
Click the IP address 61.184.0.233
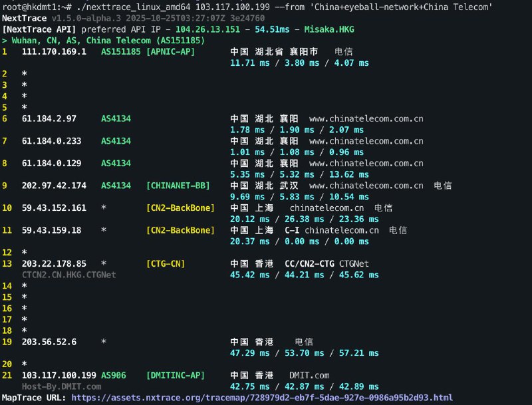pyautogui.click(x=52, y=141)
